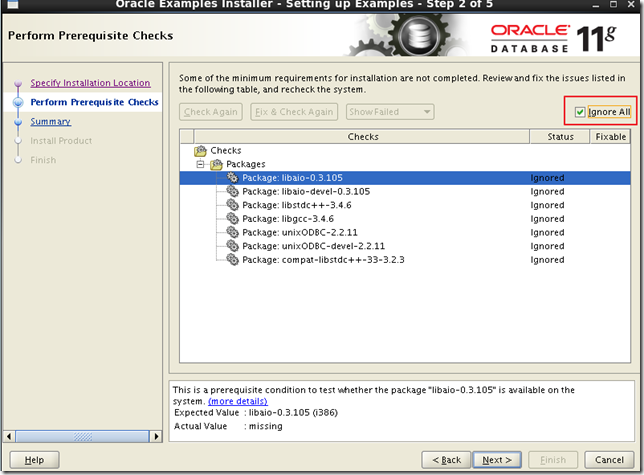Viewport: 644px width, 475px height.
Task: Click the Packages folder icon
Action: coord(216,164)
